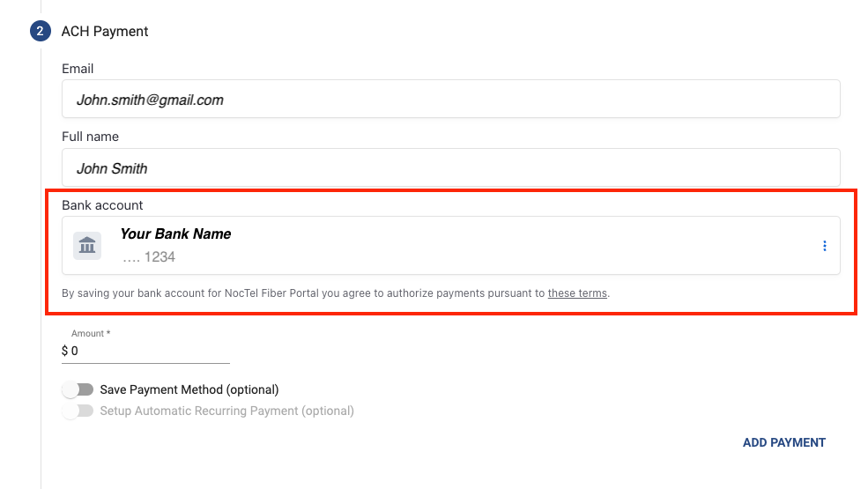The width and height of the screenshot is (868, 489).
Task: Select the Your Bank Name text
Action: click(175, 234)
